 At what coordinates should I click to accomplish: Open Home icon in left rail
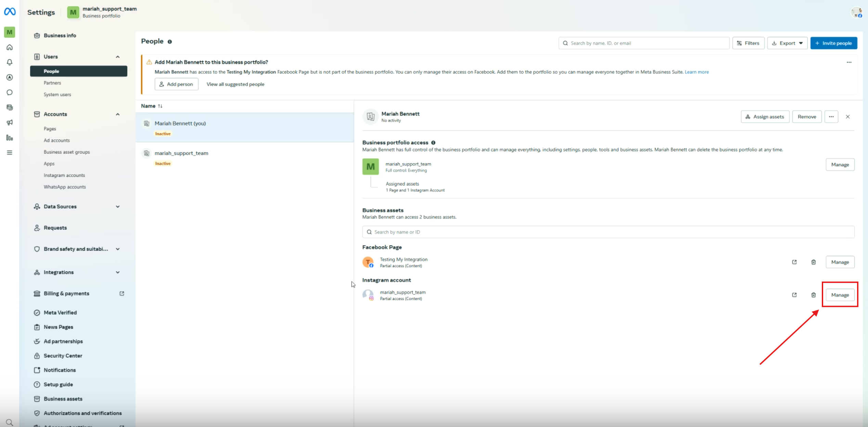(10, 47)
